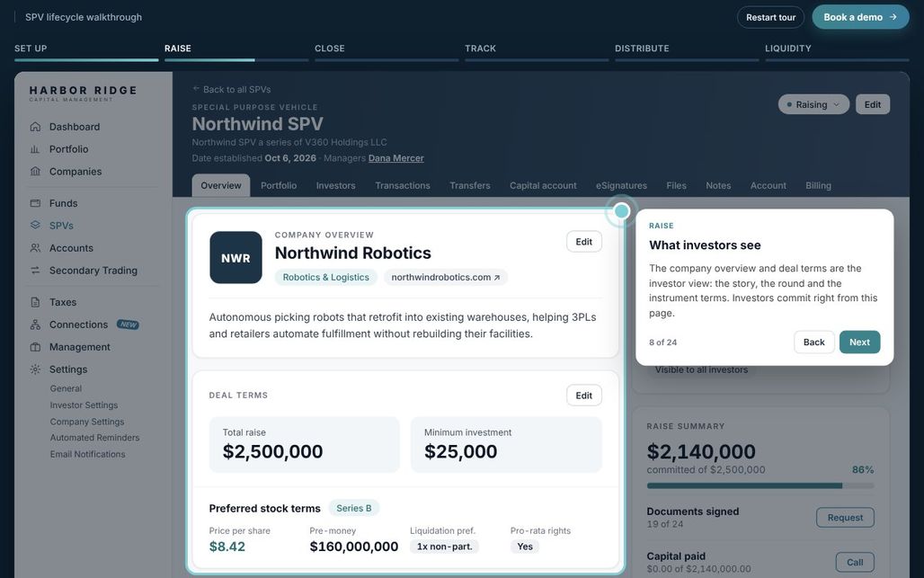Viewport: 924px width, 578px height.
Task: Click the Book a demo button
Action: [x=860, y=17]
